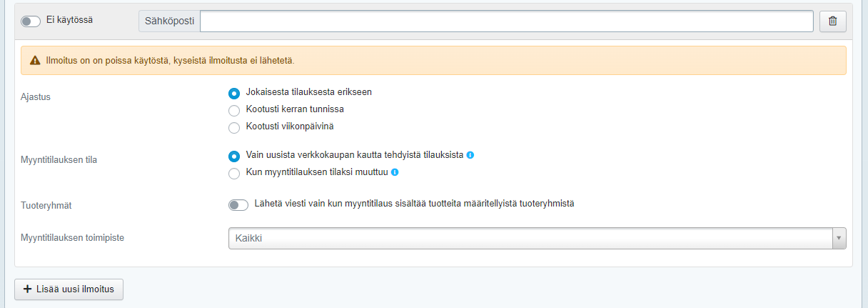Click the 'Ei käytössä' status label text

[x=69, y=20]
